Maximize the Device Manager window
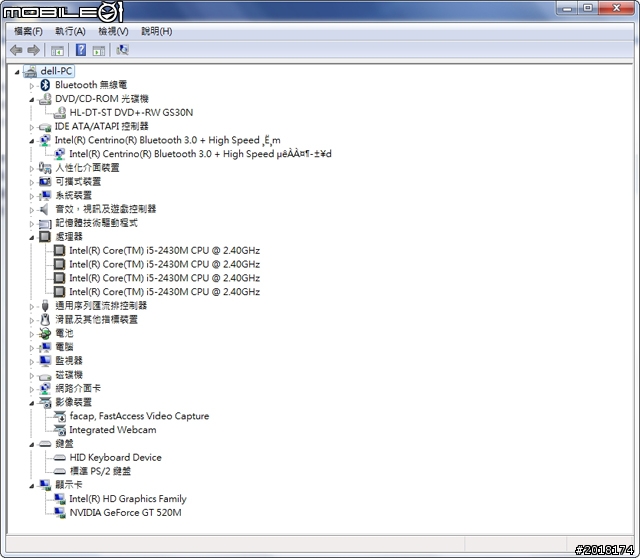Image resolution: width=640 pixels, height=558 pixels. (588, 8)
